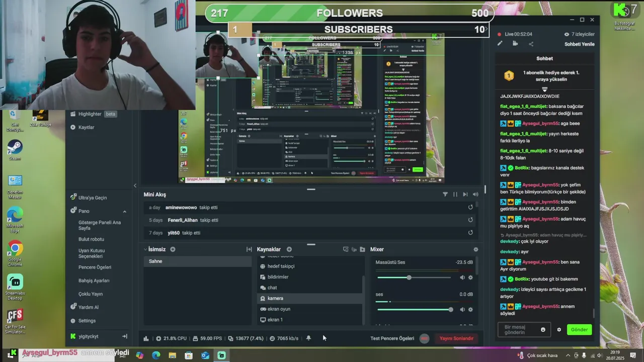Replay the aminewowowo follow alert

click(x=470, y=207)
